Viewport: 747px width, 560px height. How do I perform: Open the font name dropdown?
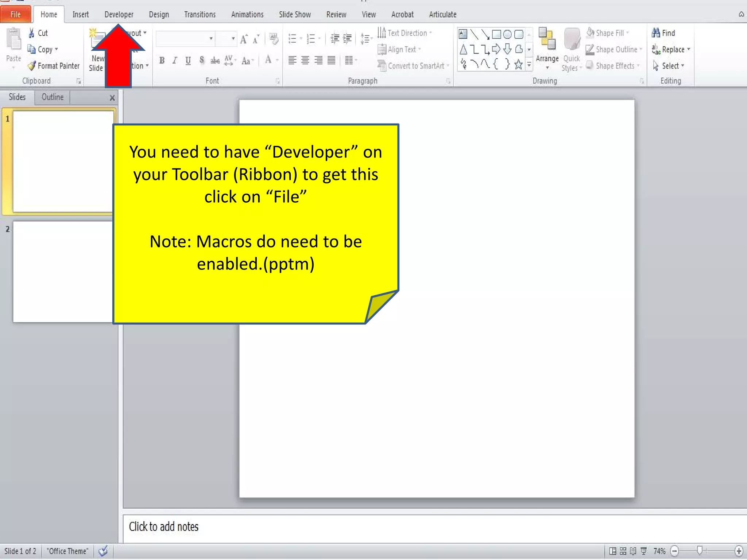211,39
